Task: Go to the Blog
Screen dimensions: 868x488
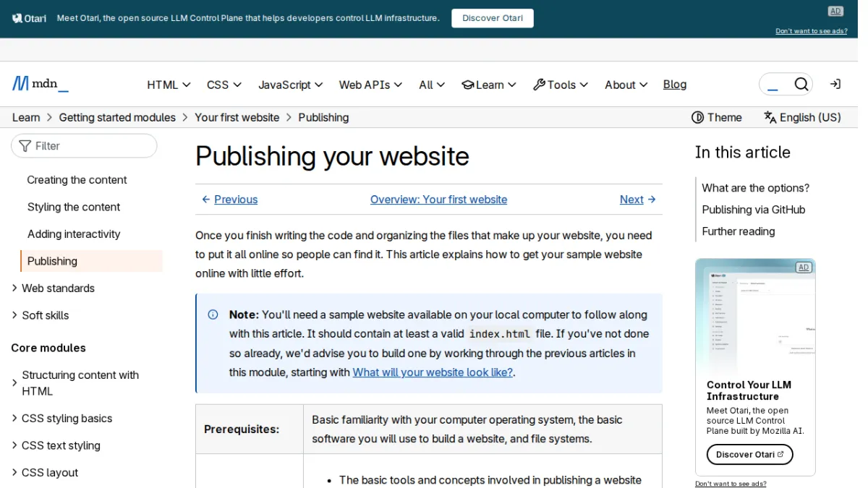Action: point(675,85)
